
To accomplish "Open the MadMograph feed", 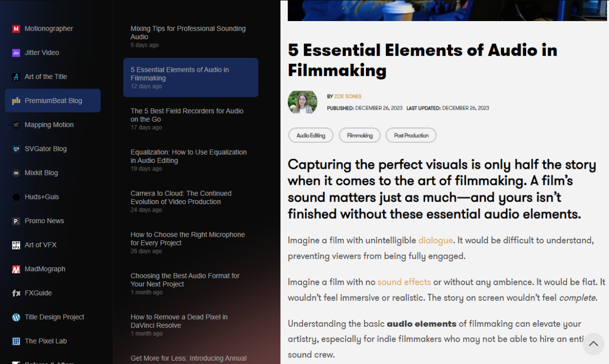I will pos(53,269).
